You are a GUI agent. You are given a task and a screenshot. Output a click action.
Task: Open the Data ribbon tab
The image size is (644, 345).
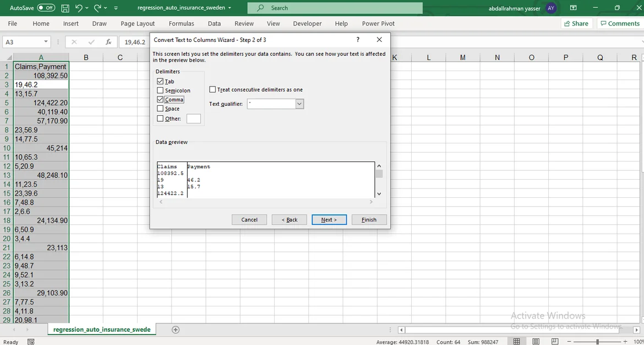pos(214,24)
